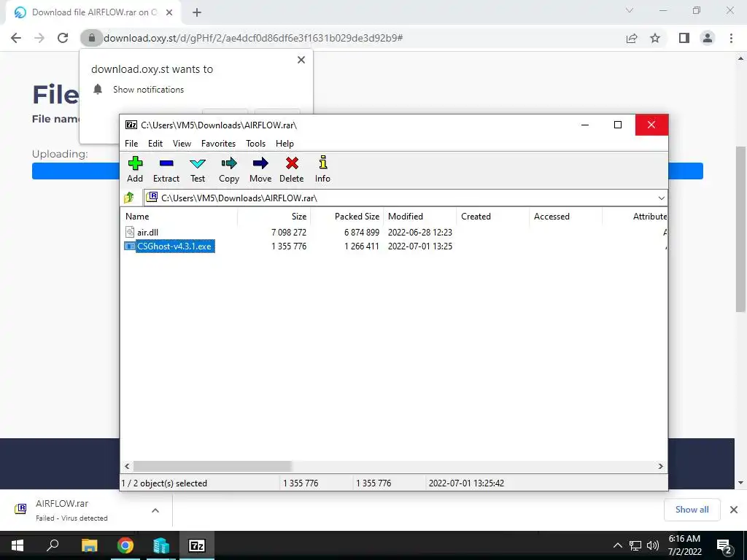This screenshot has width=747, height=560.
Task: Open taskbar search
Action: click(53, 545)
